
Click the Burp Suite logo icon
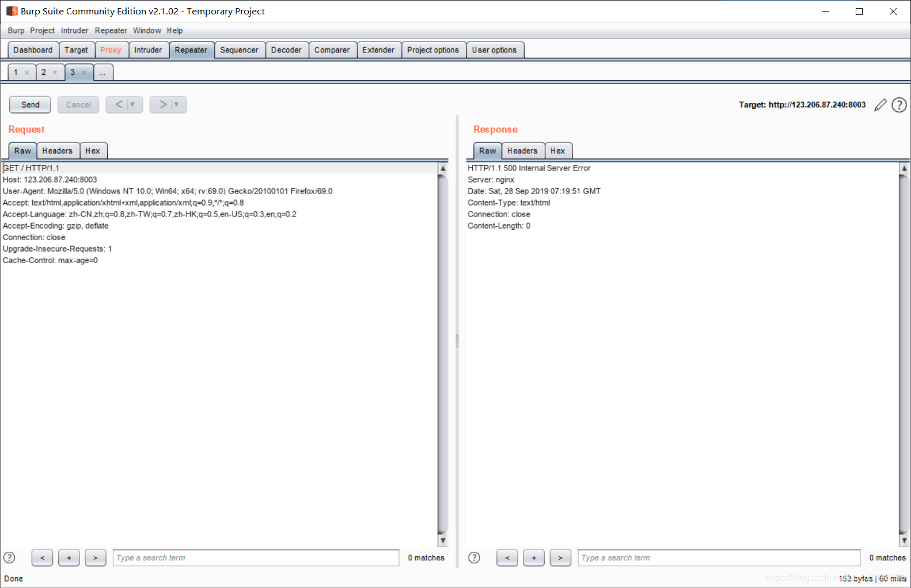click(12, 11)
